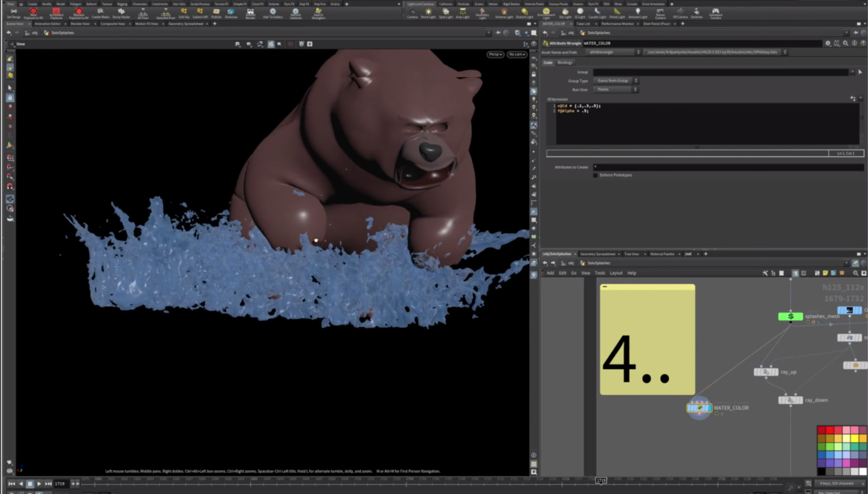Click the splashes_mesh node
868x494 pixels.
790,316
